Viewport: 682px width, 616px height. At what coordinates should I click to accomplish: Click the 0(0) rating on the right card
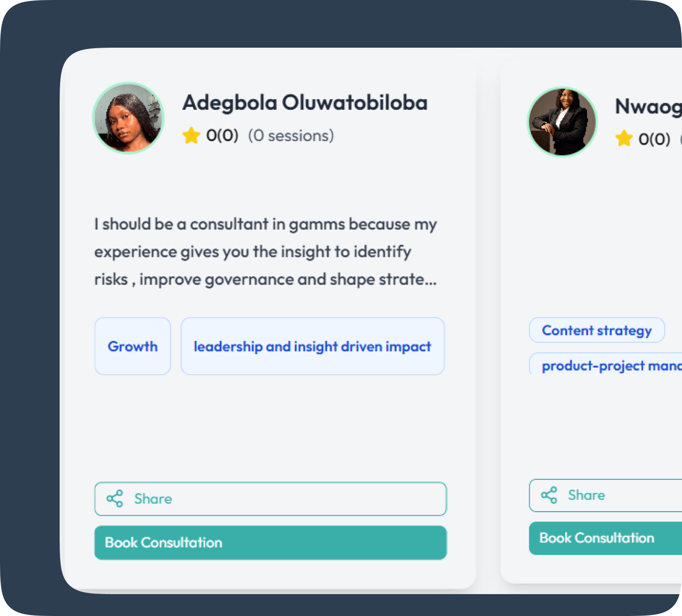click(654, 139)
